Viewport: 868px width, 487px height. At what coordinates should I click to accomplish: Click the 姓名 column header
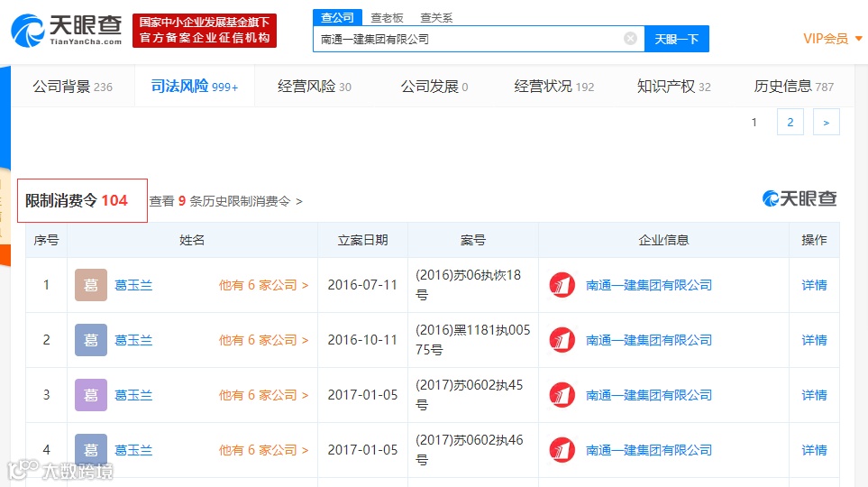[192, 240]
